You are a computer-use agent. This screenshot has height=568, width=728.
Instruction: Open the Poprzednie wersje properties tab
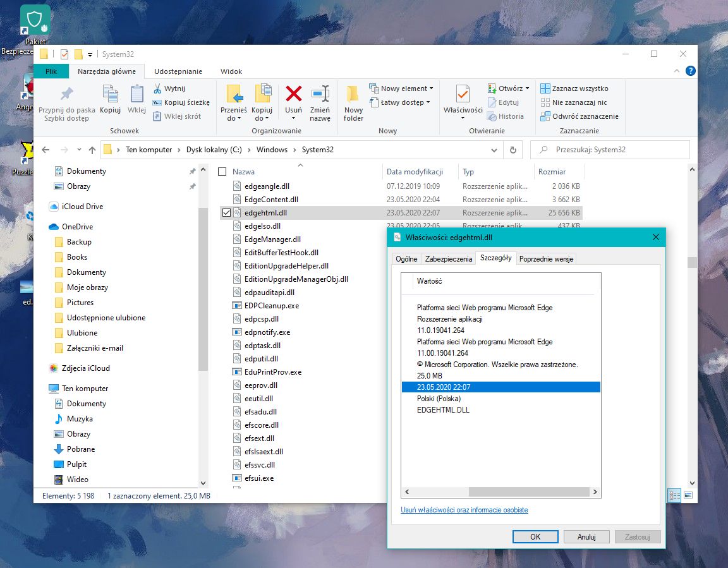click(546, 259)
